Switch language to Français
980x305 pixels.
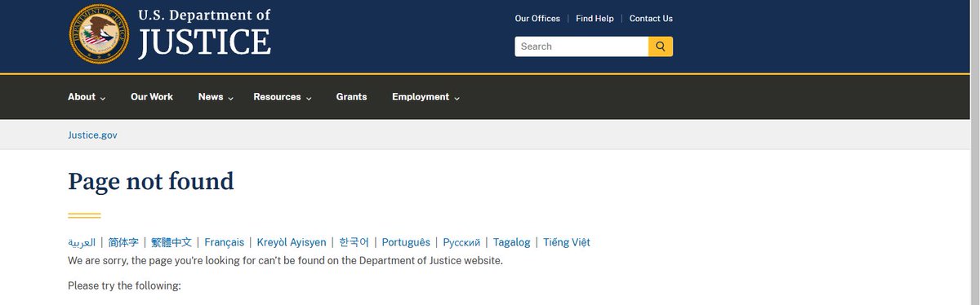click(x=225, y=242)
